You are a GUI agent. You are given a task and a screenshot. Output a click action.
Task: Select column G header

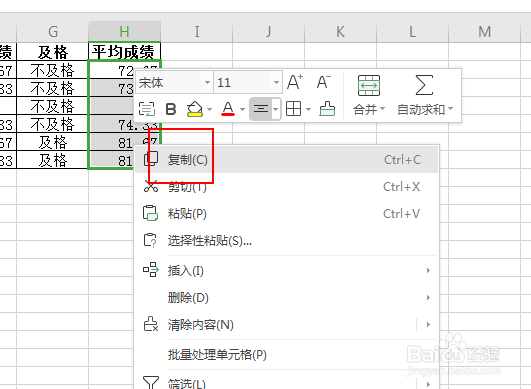52,32
